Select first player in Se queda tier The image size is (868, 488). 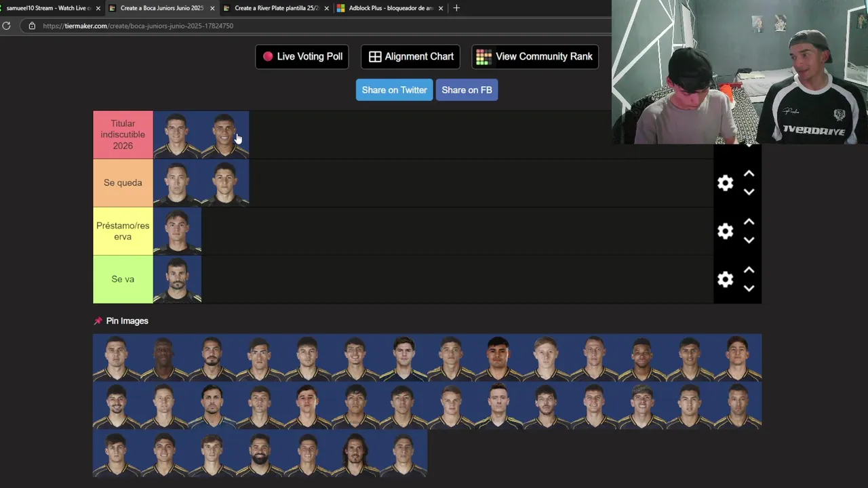[177, 183]
